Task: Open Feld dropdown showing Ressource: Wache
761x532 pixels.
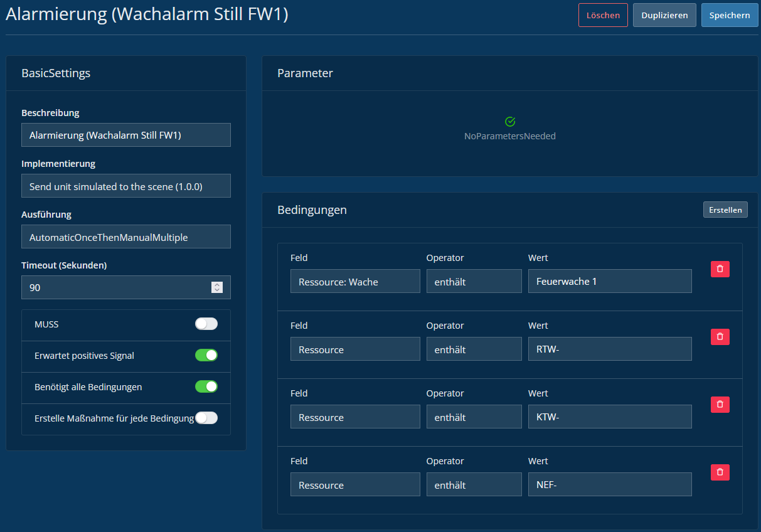Action: (x=355, y=282)
